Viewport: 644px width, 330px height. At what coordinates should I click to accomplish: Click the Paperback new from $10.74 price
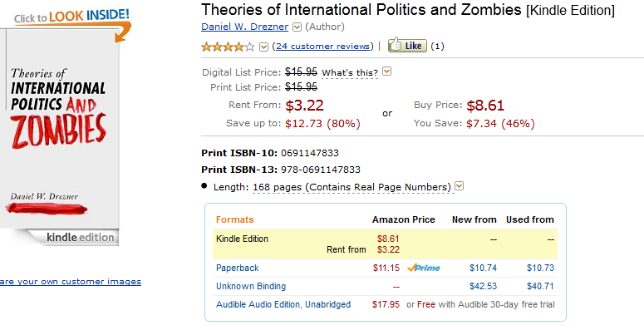tap(483, 268)
